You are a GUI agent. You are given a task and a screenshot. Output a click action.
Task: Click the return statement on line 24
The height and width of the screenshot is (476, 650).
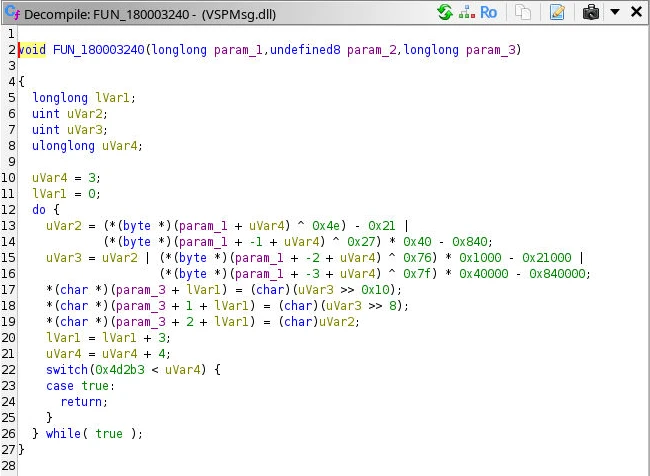coord(81,402)
